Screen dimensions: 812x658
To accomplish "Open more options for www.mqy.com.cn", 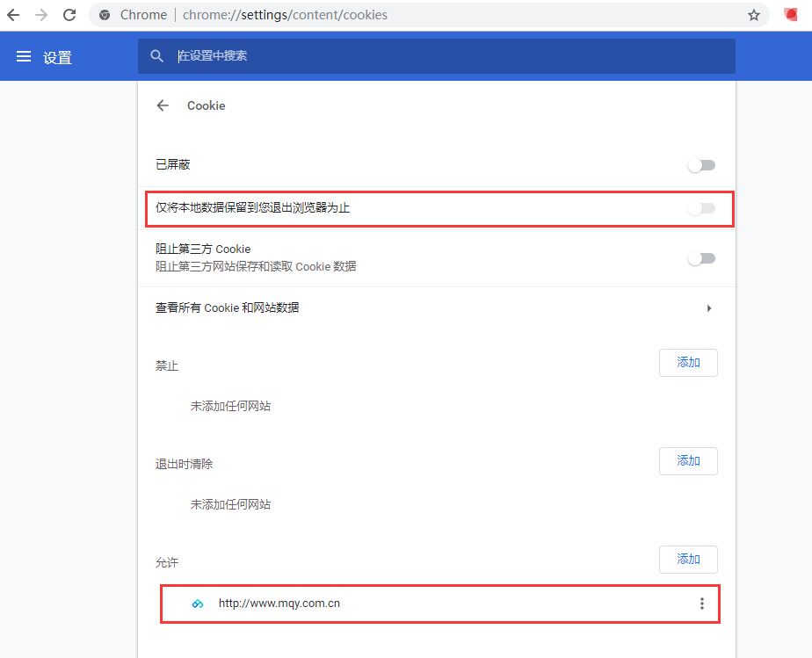I will pos(701,604).
